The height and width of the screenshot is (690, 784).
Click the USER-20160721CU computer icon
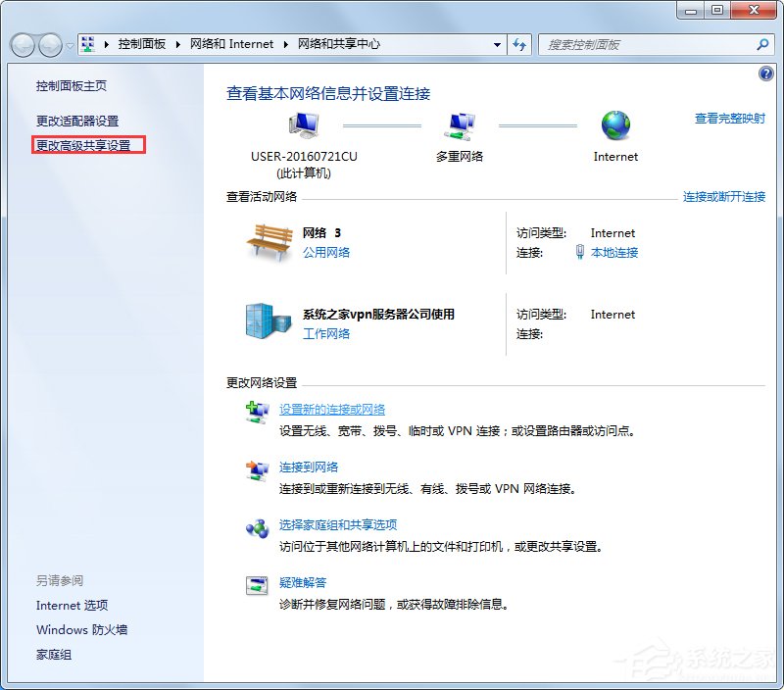tap(304, 125)
